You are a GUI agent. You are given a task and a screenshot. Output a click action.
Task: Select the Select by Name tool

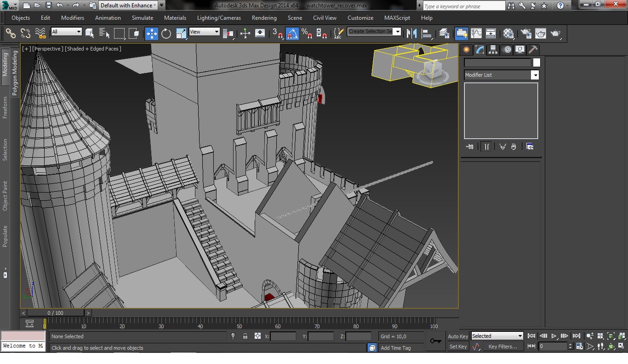point(104,34)
